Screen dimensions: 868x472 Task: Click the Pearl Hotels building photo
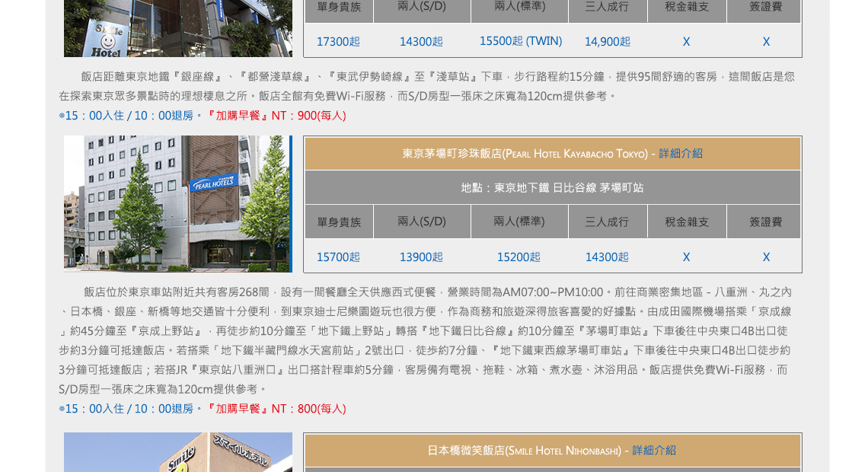click(x=177, y=204)
